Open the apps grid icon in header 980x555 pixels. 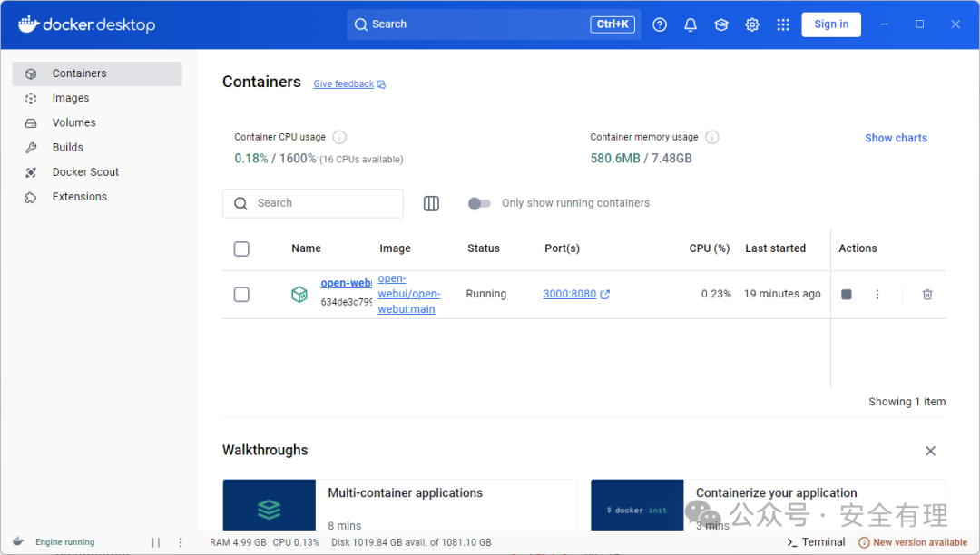[782, 24]
